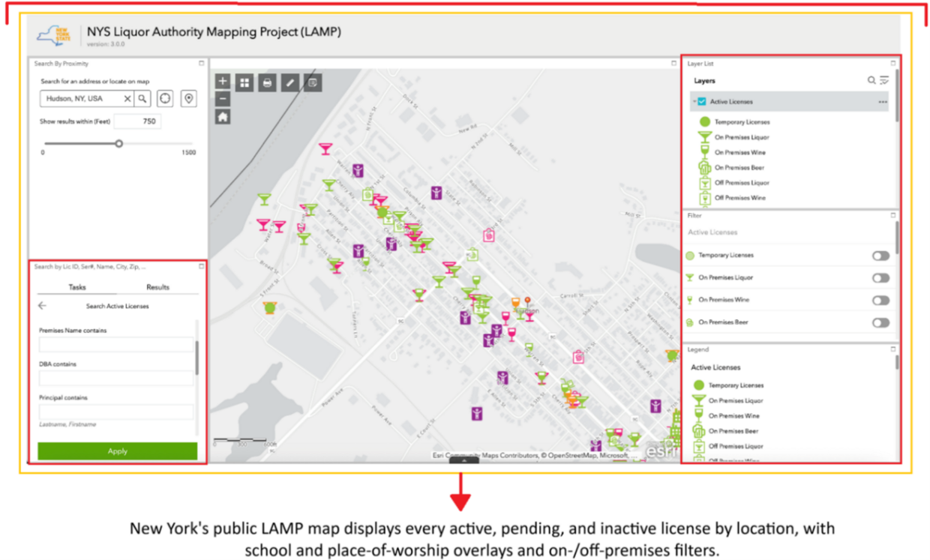Maximize the Search by Lic ID panel
The height and width of the screenshot is (560, 930).
coord(201,266)
